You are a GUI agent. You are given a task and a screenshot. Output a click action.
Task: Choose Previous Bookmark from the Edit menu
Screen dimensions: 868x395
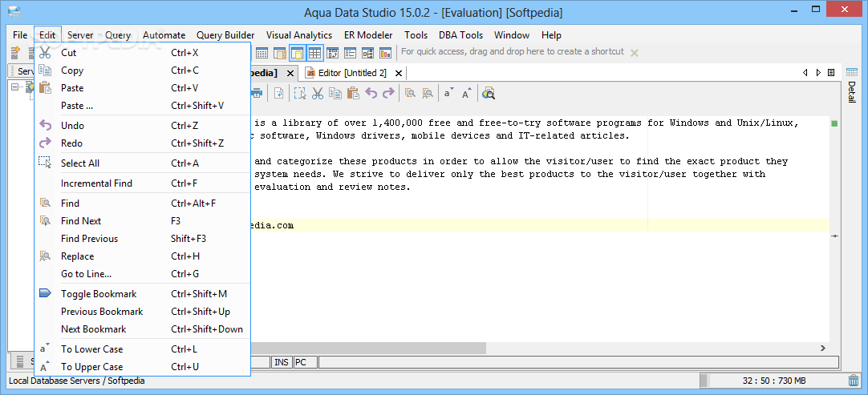pos(143,312)
